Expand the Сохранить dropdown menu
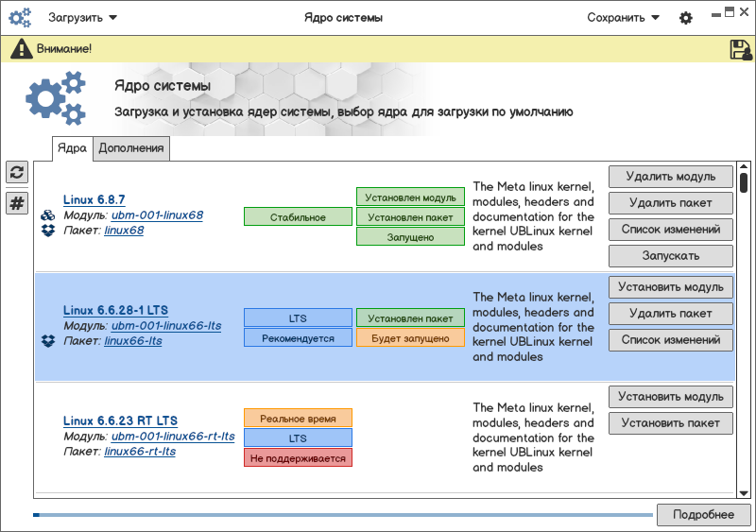756x532 pixels. [x=623, y=18]
